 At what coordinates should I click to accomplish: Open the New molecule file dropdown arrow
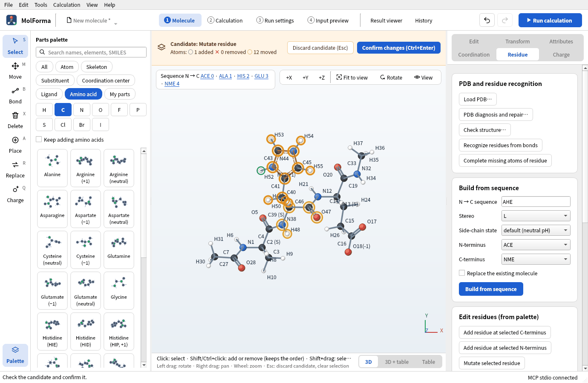click(115, 24)
